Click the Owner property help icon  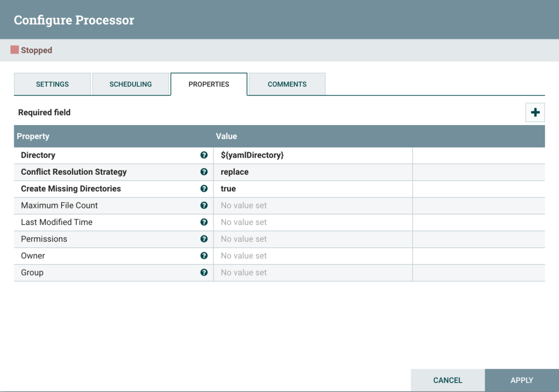coord(204,256)
